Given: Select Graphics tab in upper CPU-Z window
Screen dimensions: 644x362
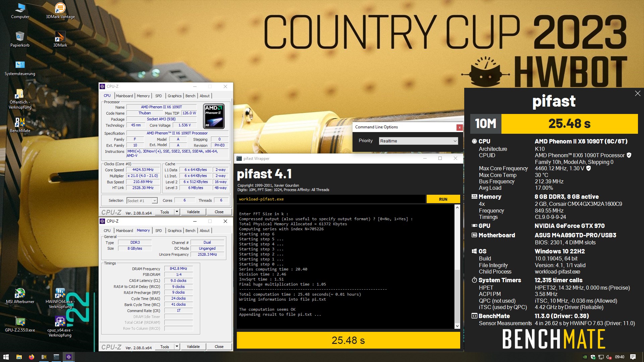Looking at the screenshot, I should click(175, 96).
